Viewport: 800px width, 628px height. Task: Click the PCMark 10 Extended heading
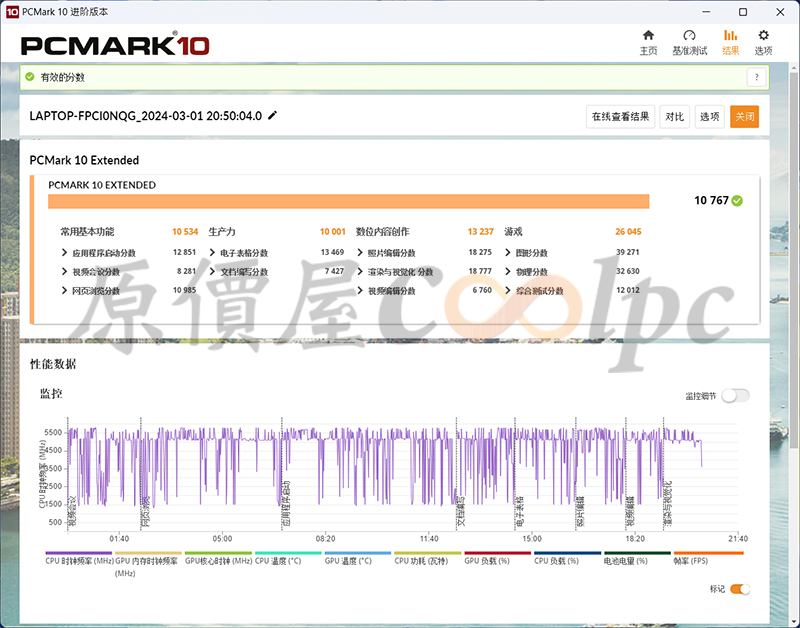84,160
